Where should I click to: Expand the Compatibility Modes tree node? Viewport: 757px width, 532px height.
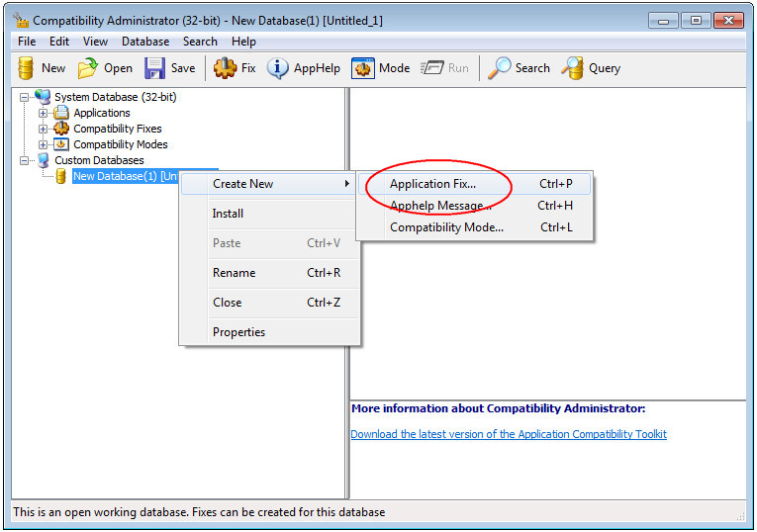(x=43, y=144)
